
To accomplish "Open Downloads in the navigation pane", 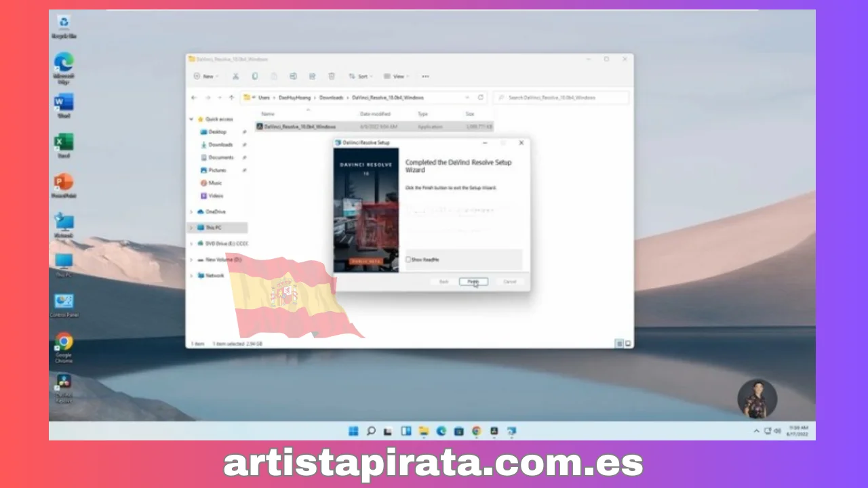I will point(220,144).
